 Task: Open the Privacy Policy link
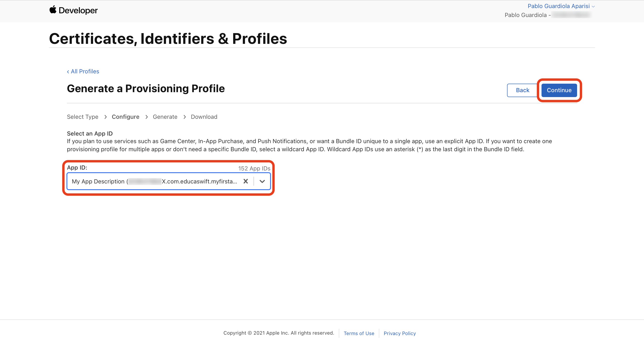[399, 333]
